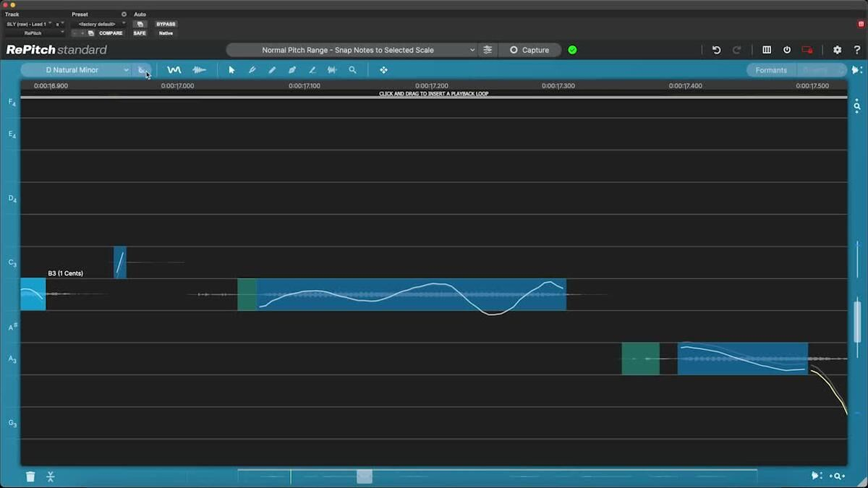Image resolution: width=868 pixels, height=488 pixels.
Task: Click the COMPARE button
Action: 111,33
